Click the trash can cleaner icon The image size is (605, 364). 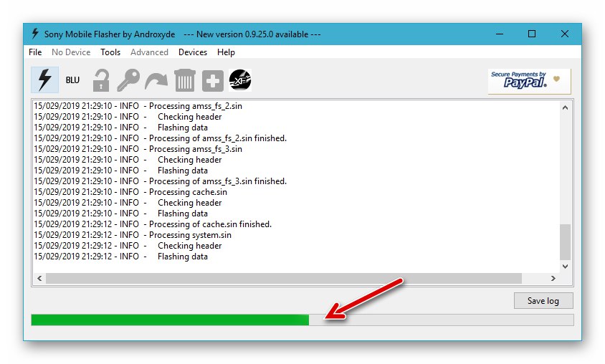[x=185, y=80]
